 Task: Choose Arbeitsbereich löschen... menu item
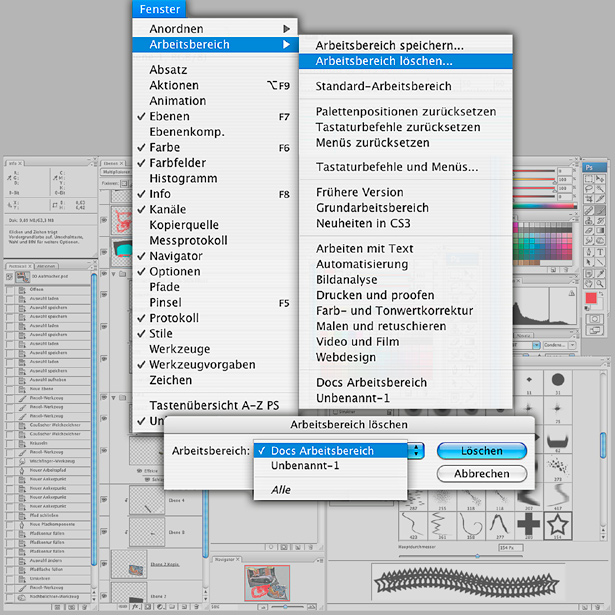coord(406,61)
